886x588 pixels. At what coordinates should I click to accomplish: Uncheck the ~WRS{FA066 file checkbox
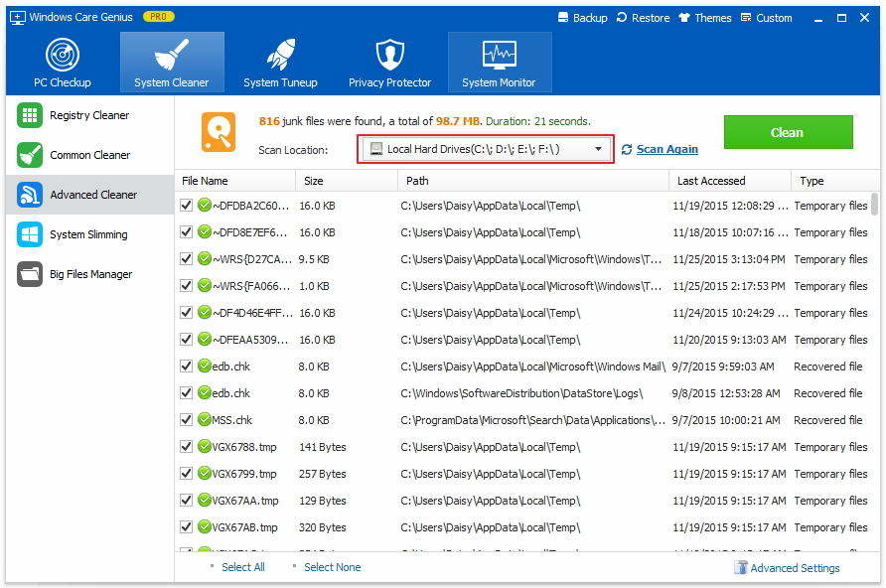186,285
